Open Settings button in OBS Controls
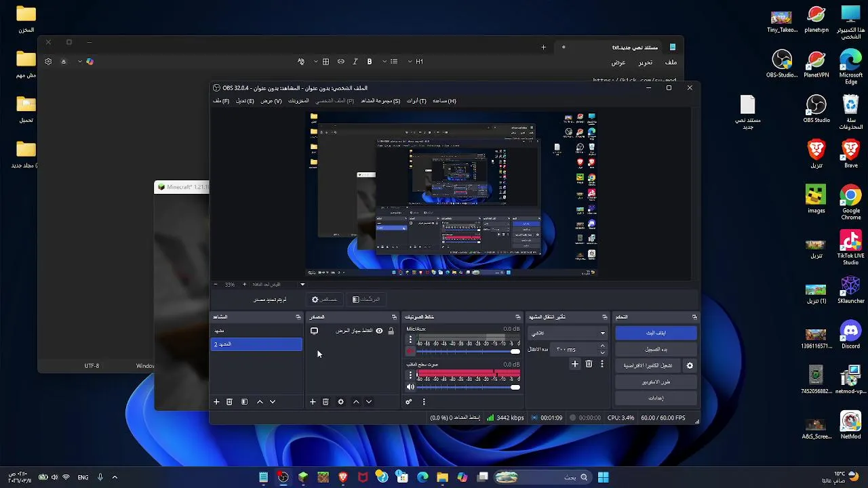868x488 pixels. pyautogui.click(x=656, y=398)
